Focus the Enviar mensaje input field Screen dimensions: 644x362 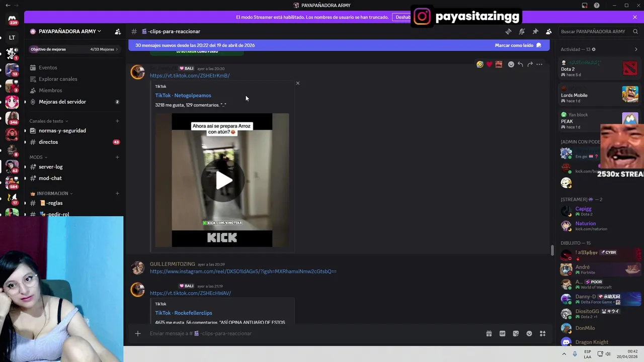312,333
